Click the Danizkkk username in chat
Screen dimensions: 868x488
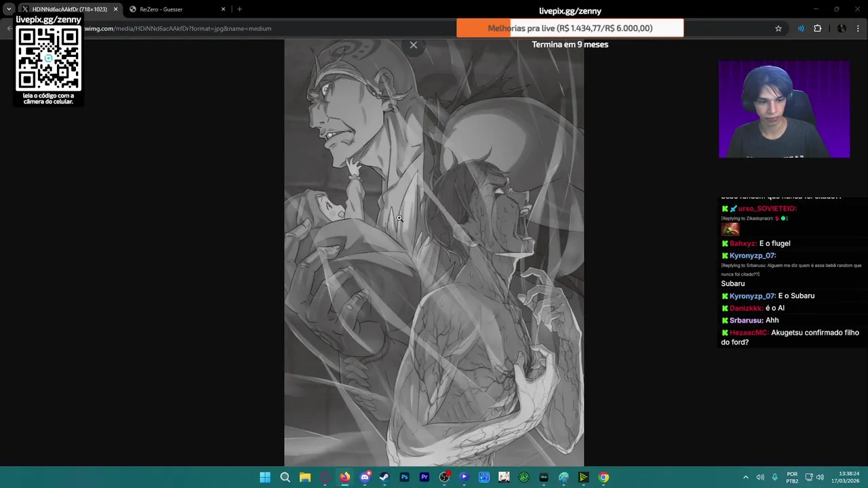coord(747,308)
